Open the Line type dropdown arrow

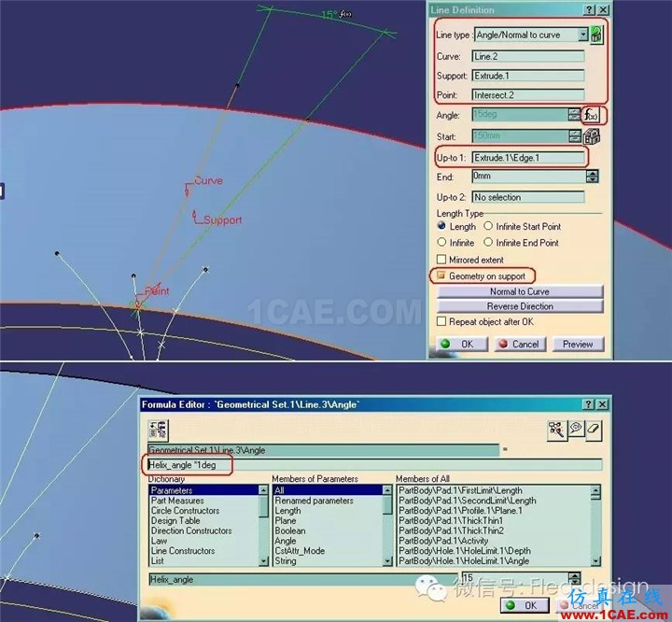click(582, 35)
